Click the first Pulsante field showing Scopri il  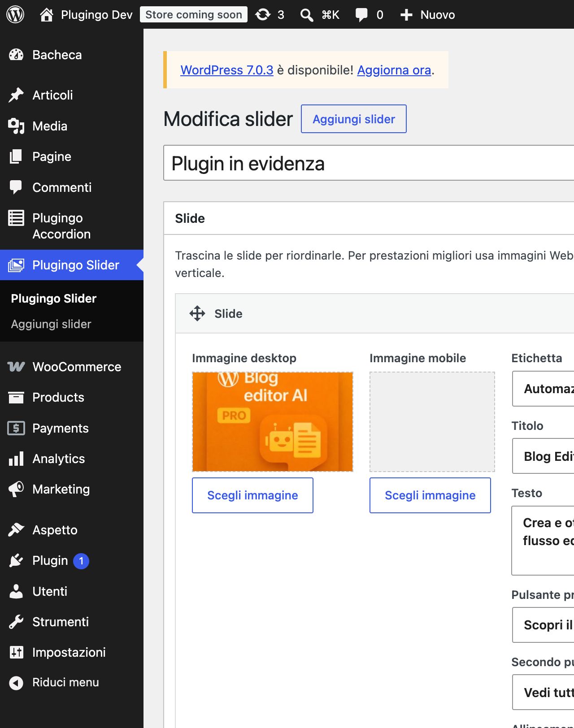[543, 625]
